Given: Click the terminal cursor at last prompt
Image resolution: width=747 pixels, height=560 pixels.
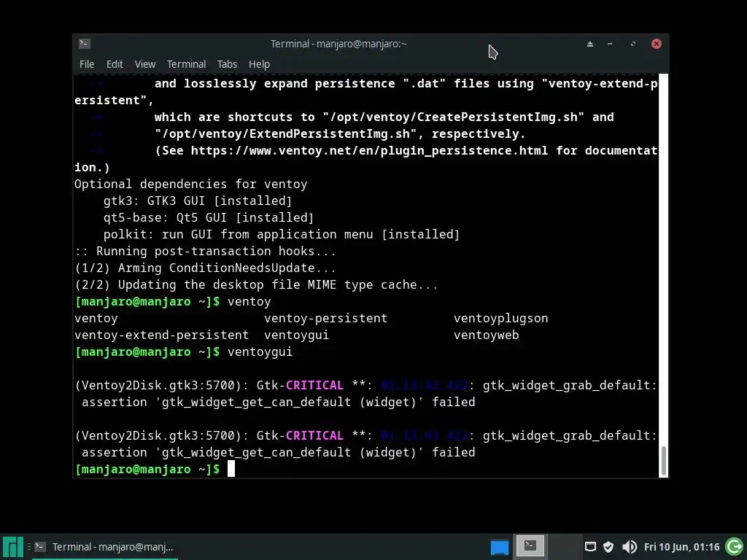Looking at the screenshot, I should pos(231,469).
